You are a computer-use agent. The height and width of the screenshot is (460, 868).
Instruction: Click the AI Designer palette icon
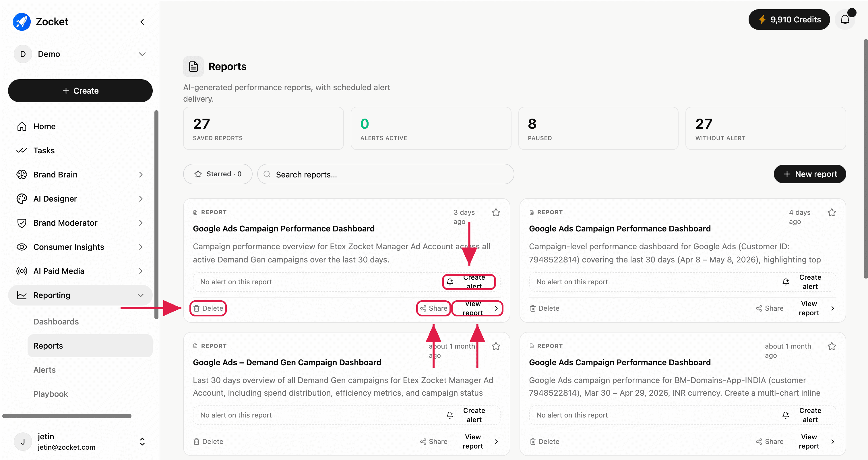pyautogui.click(x=22, y=199)
